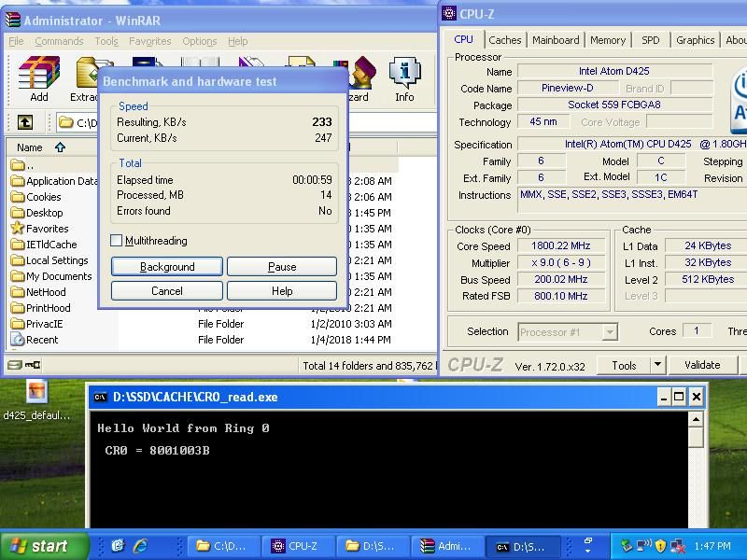Click the Add archive icon in WinRAR
Image resolution: width=747 pixels, height=560 pixels.
tap(39, 78)
